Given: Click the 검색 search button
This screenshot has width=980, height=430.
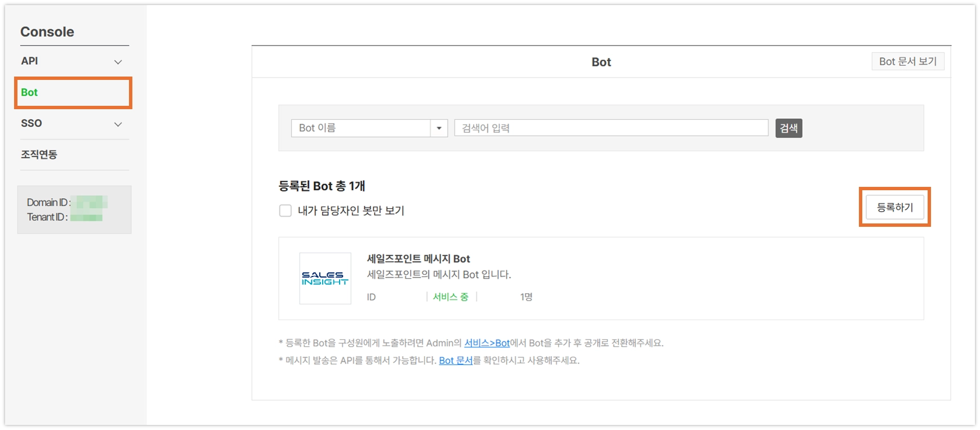Looking at the screenshot, I should coord(789,128).
